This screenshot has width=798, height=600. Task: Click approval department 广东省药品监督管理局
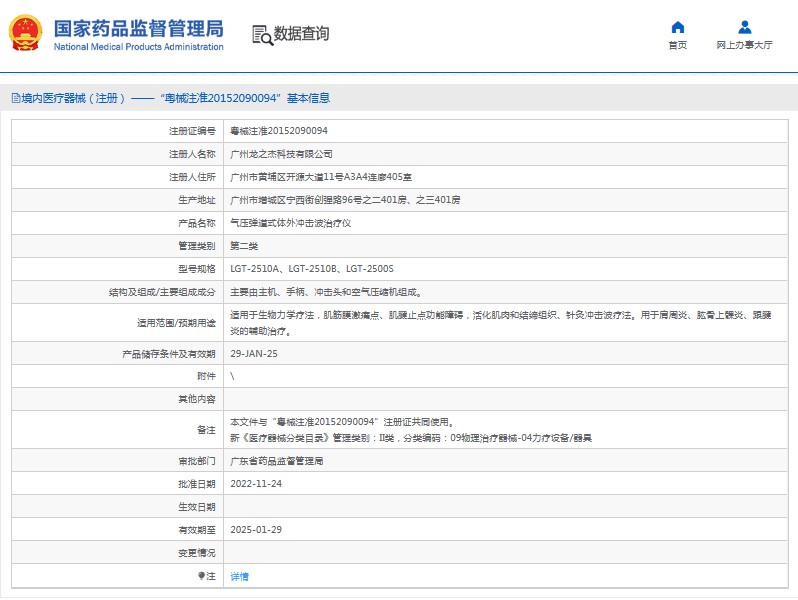coord(276,461)
